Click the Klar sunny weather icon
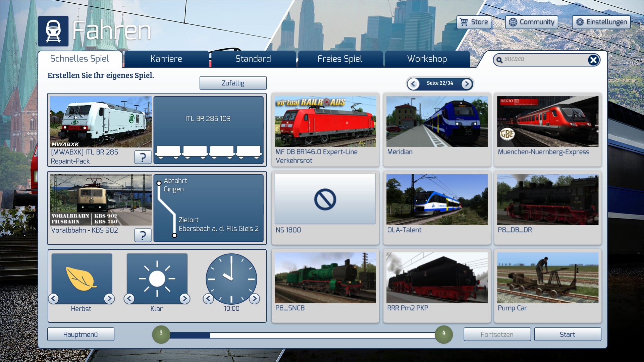Viewport: 644px width, 362px height. pyautogui.click(x=157, y=278)
